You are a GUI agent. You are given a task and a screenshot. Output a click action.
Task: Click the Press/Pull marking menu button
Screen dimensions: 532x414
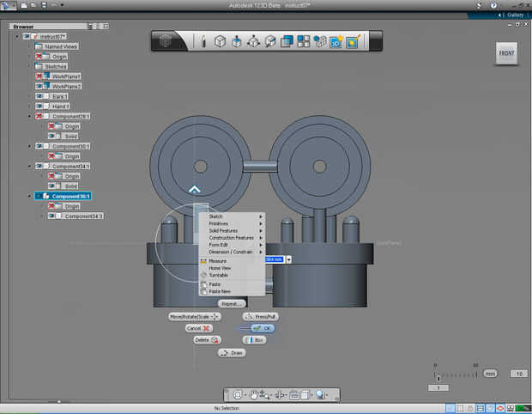262,316
